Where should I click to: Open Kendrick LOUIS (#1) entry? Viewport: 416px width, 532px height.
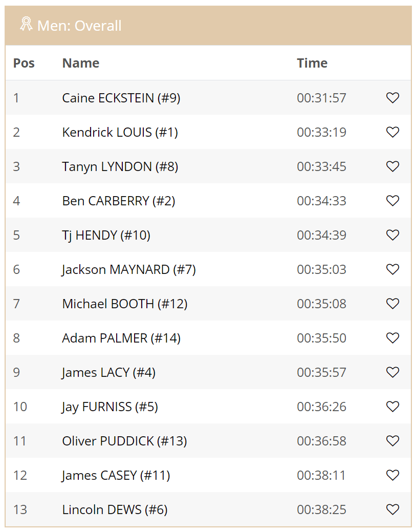[120, 132]
